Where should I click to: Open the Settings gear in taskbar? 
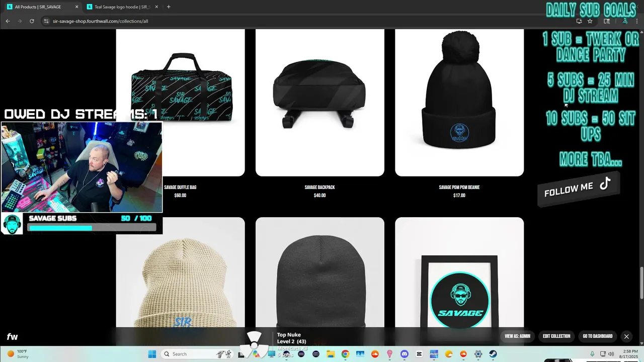click(478, 354)
